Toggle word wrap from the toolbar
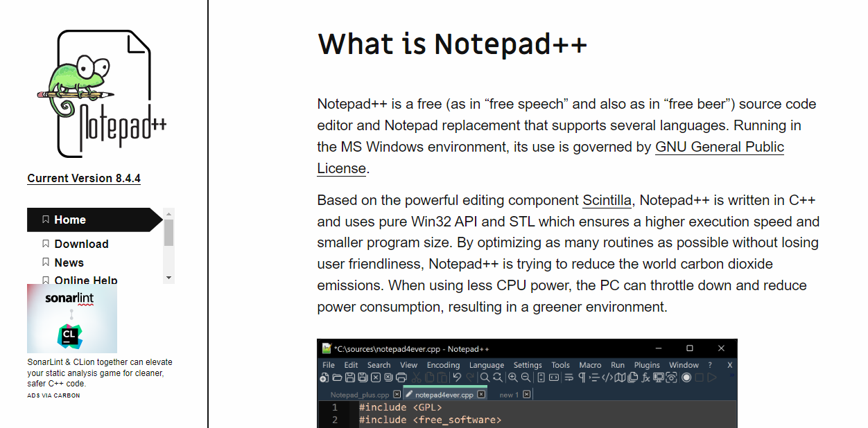 click(x=568, y=377)
